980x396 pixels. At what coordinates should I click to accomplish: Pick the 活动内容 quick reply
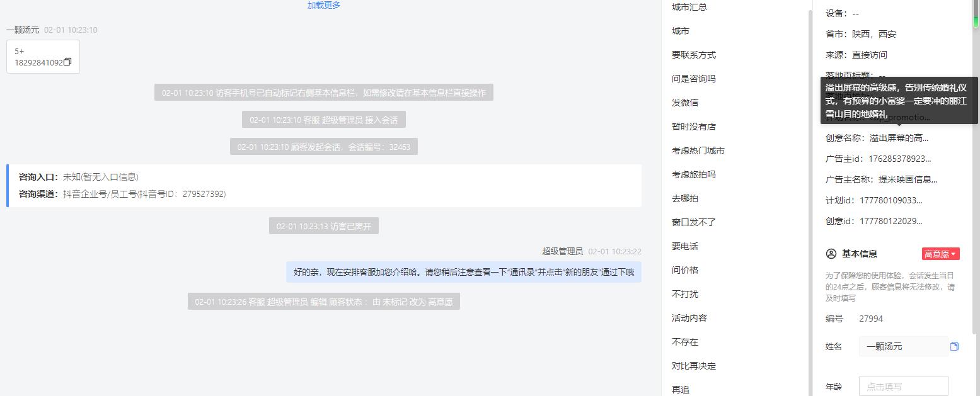(x=689, y=318)
